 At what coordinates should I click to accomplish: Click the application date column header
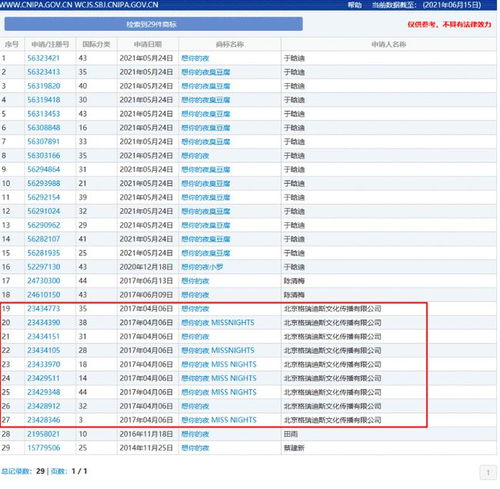click(148, 44)
